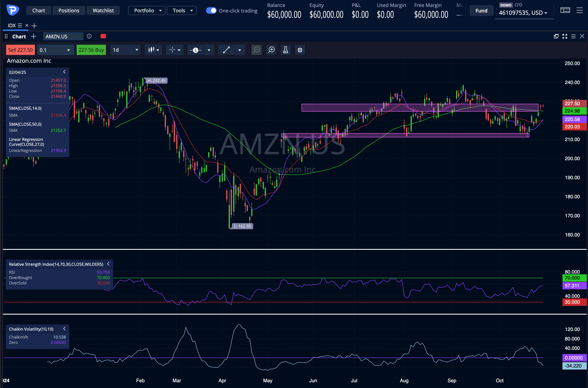Collapse the RSI indicator legend
This screenshot has height=388, width=588.
tap(108, 264)
